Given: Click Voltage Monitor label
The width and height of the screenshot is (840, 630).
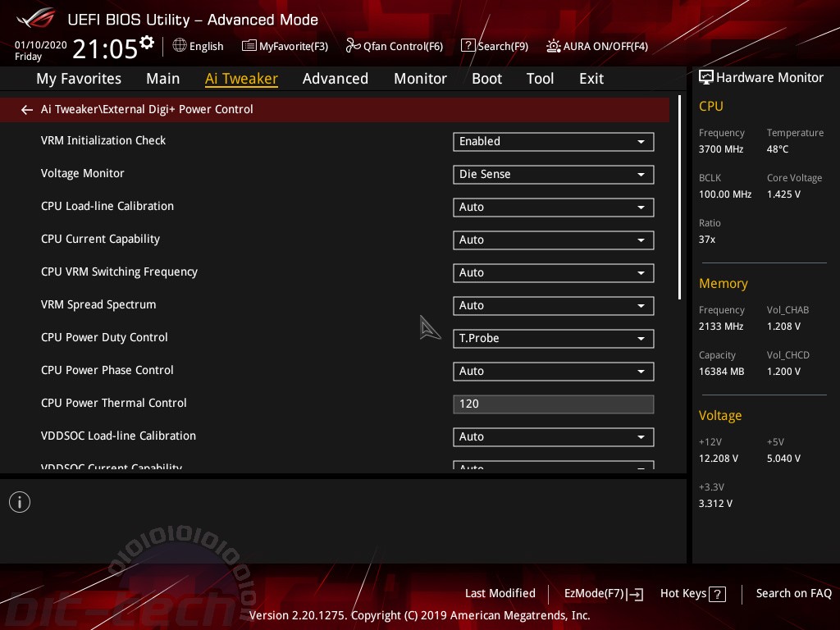Looking at the screenshot, I should [x=83, y=173].
